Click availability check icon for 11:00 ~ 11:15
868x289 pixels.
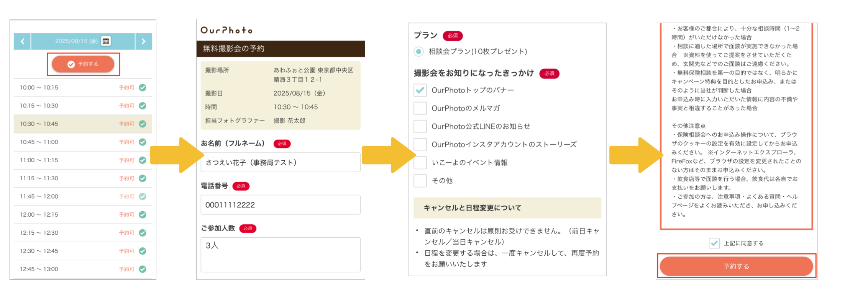pos(143,160)
